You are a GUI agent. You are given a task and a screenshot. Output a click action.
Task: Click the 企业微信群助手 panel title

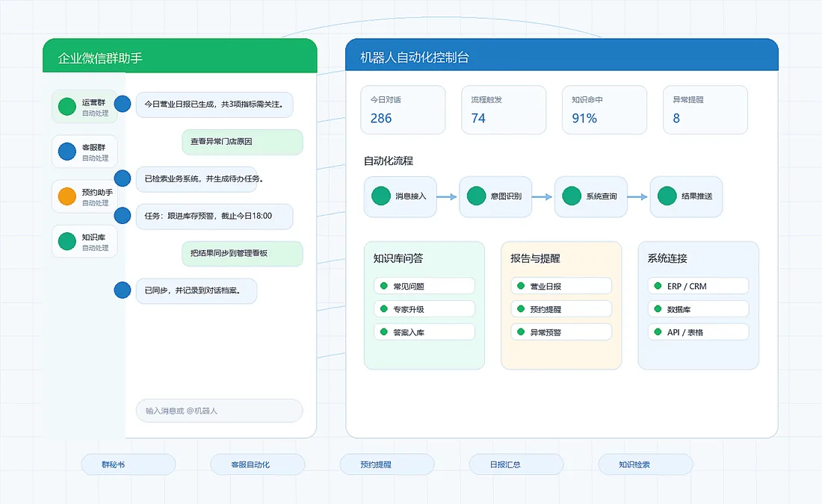(100, 57)
